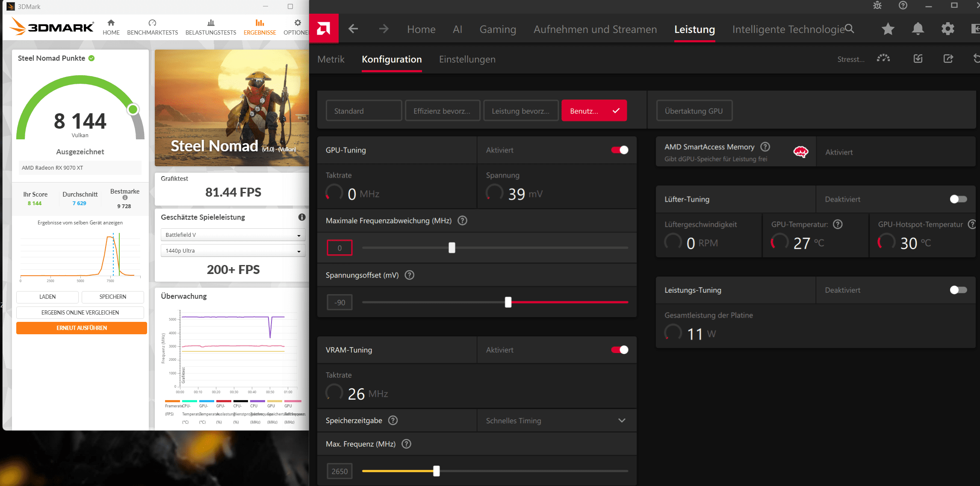Open notifications bell icon
Screen dimensions: 980x486
(x=918, y=29)
